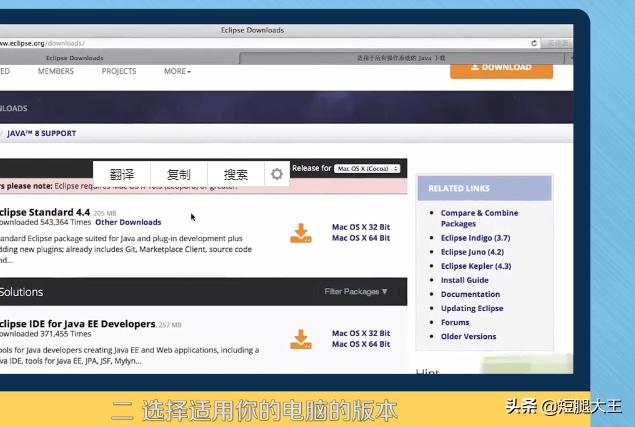This screenshot has height=427, width=635.
Task: Open the Other Downloads link
Action: click(128, 222)
